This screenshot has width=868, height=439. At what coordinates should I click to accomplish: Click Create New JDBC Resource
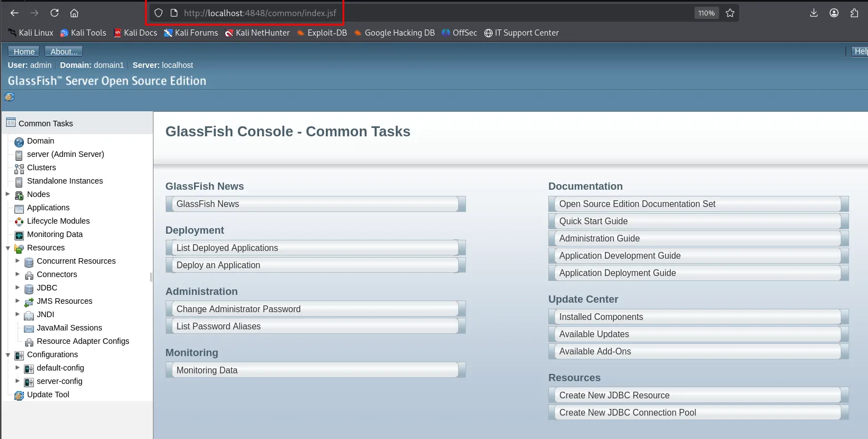698,396
